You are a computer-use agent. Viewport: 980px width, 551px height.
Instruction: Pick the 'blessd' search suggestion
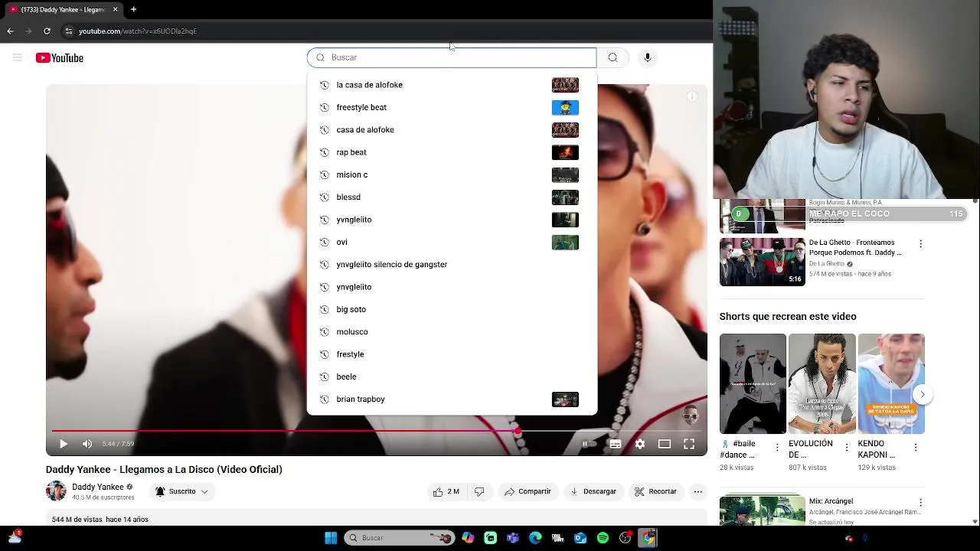pos(452,197)
